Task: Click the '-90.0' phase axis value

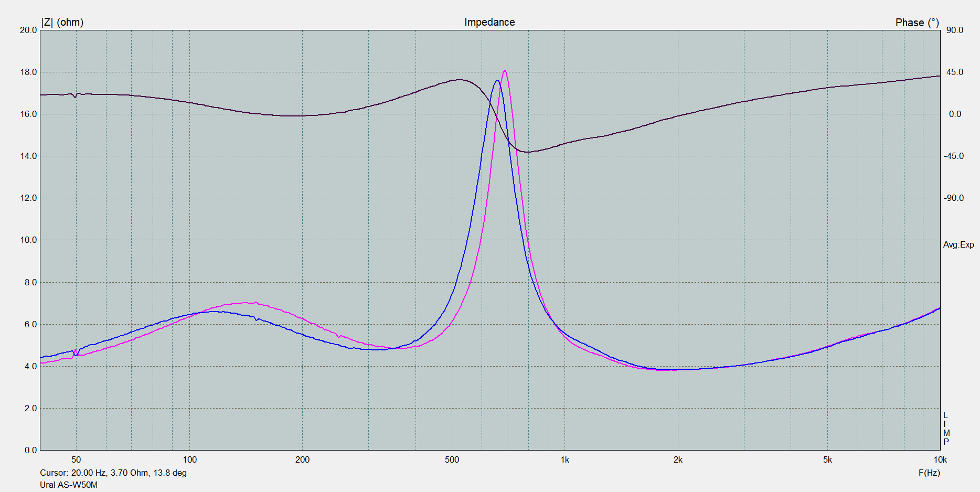Action: click(x=954, y=198)
